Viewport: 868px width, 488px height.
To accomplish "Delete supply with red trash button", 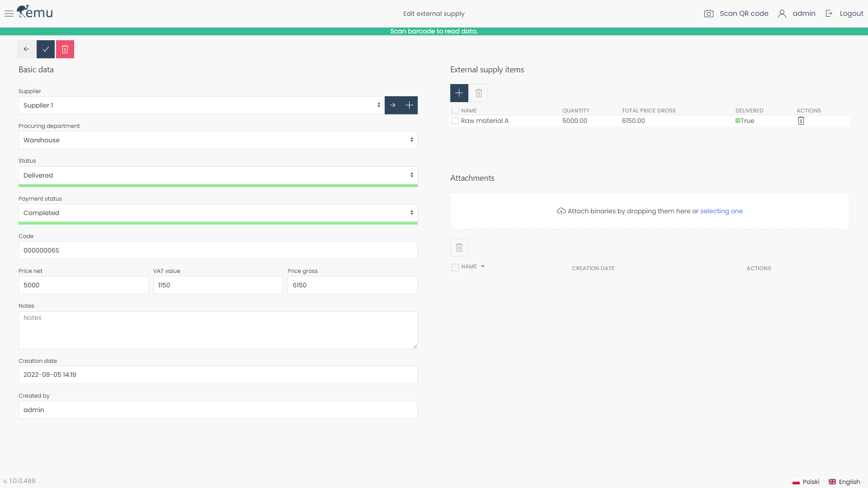I will coord(65,49).
